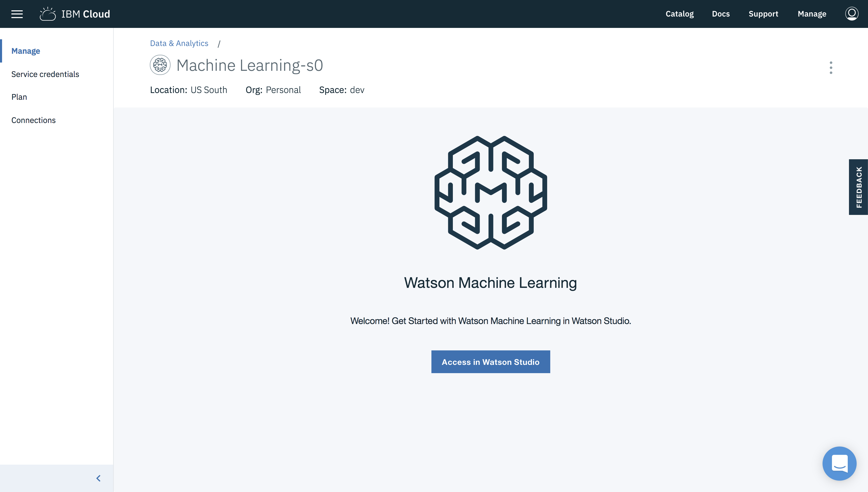Click Access in Watson Studio button
Viewport: 868px width, 492px height.
tap(491, 362)
